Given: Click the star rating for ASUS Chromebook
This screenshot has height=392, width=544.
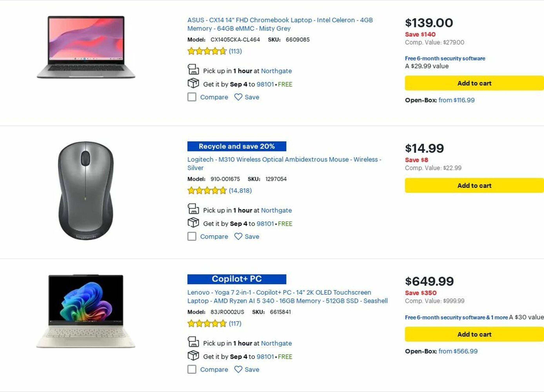Looking at the screenshot, I should (x=207, y=51).
